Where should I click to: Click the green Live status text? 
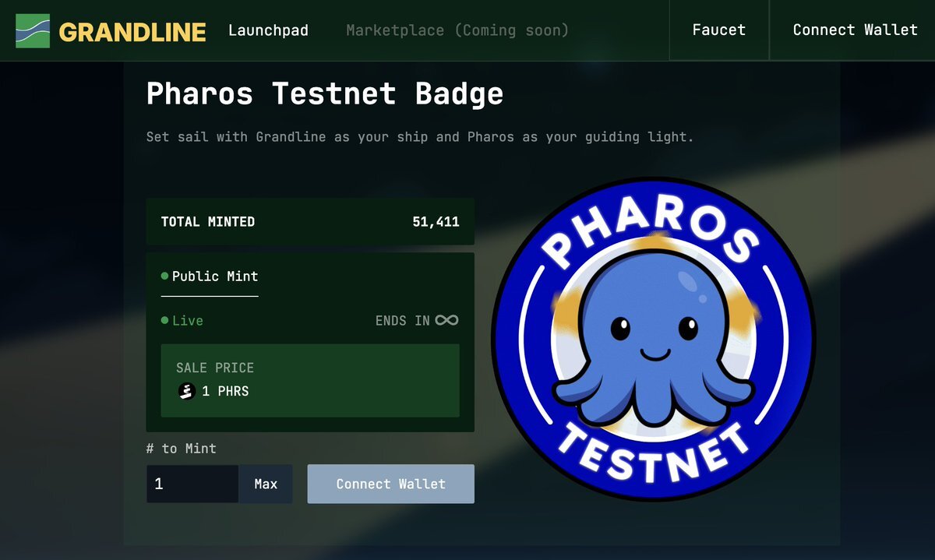click(x=188, y=320)
